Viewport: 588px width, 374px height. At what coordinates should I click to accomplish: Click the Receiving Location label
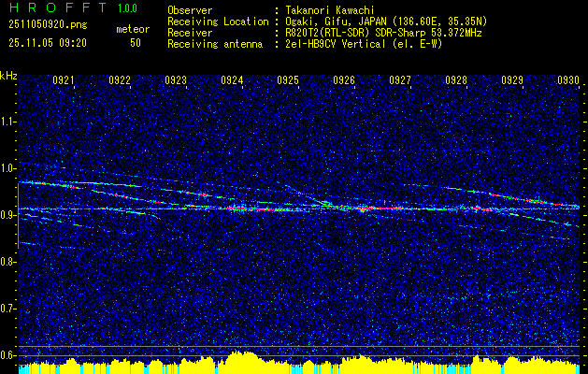coord(218,22)
